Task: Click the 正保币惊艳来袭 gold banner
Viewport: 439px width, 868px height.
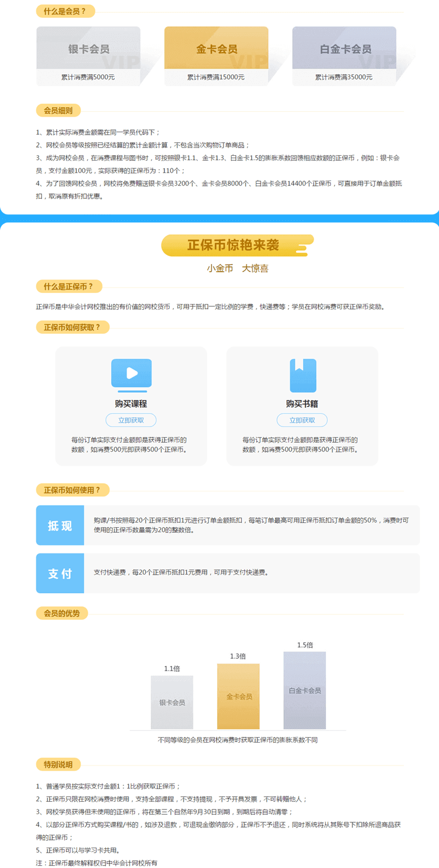Action: (236, 245)
